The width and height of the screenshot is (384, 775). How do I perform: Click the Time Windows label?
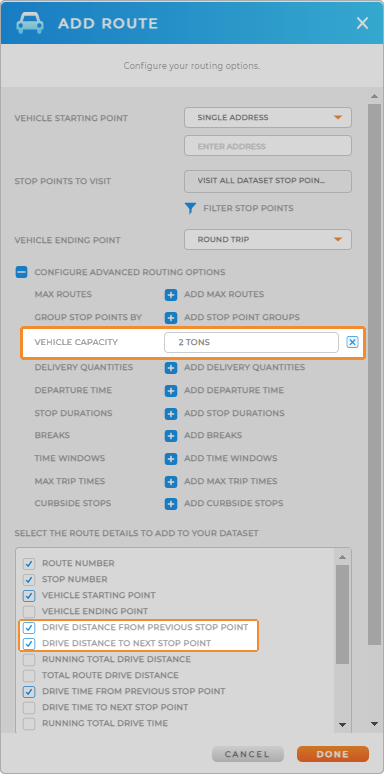pyautogui.click(x=70, y=458)
